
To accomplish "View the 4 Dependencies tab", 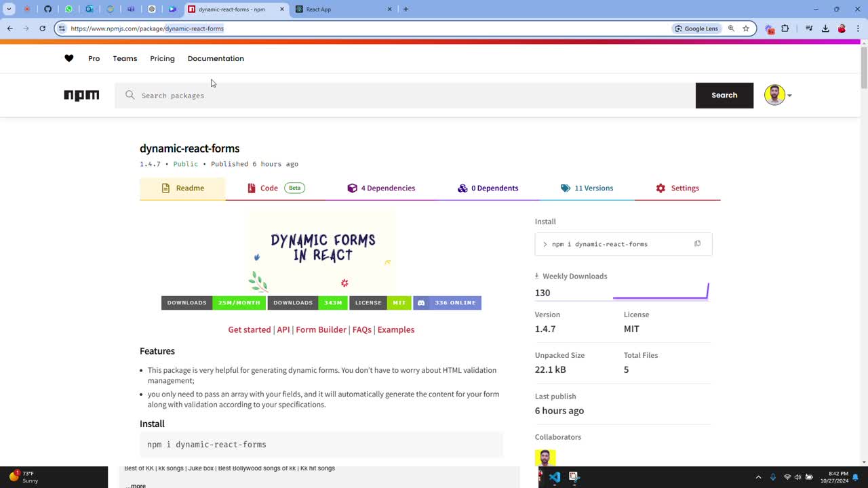I will tap(381, 188).
